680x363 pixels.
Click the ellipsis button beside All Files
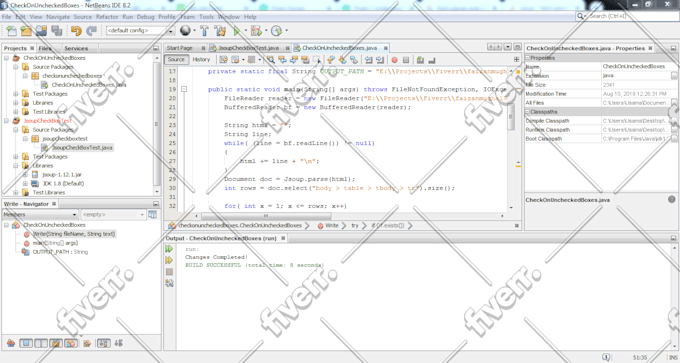673,103
